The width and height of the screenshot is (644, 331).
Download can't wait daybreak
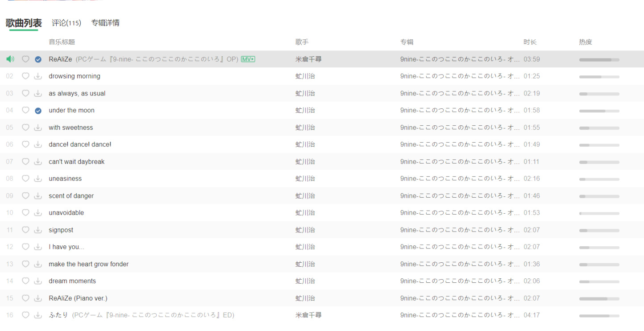[38, 161]
